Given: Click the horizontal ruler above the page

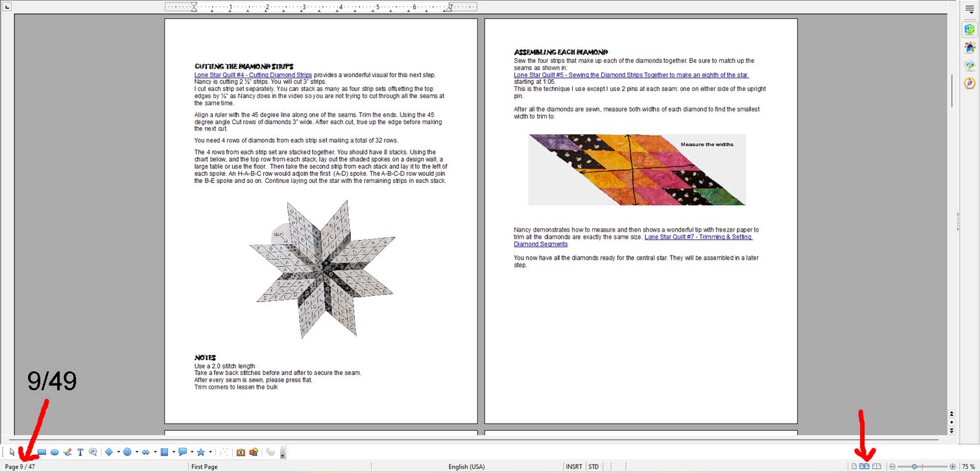Looking at the screenshot, I should click(x=321, y=7).
